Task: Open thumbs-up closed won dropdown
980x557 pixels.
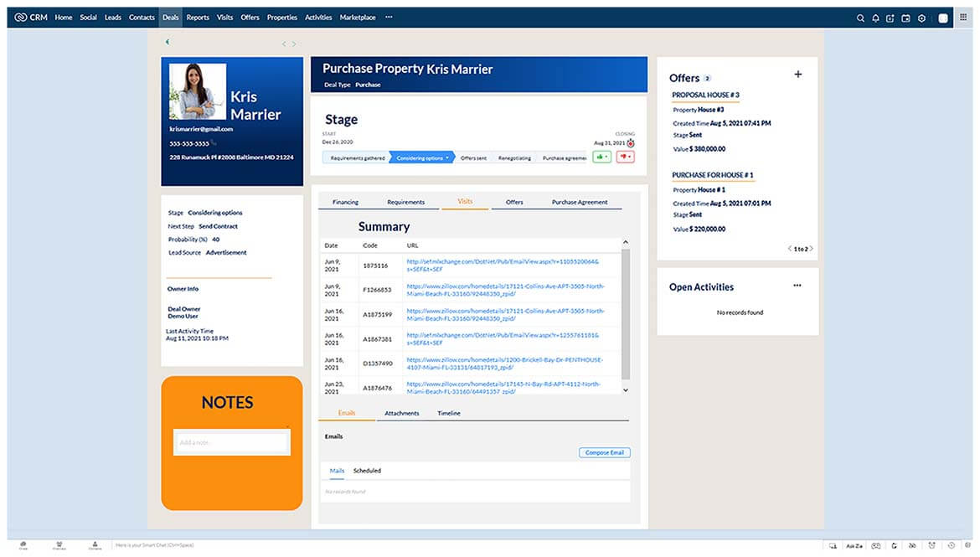Action: (601, 157)
